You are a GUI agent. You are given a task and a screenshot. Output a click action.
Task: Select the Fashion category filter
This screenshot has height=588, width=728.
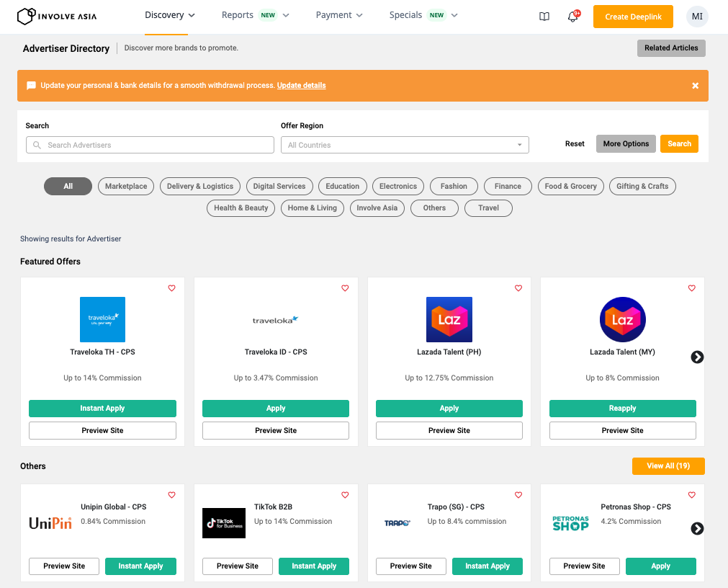pyautogui.click(x=454, y=186)
